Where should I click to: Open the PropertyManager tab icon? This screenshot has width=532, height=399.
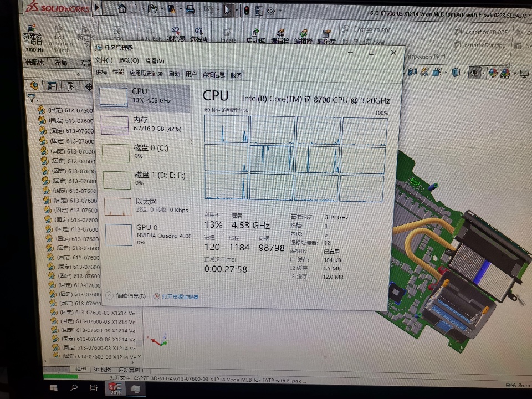pos(52,86)
